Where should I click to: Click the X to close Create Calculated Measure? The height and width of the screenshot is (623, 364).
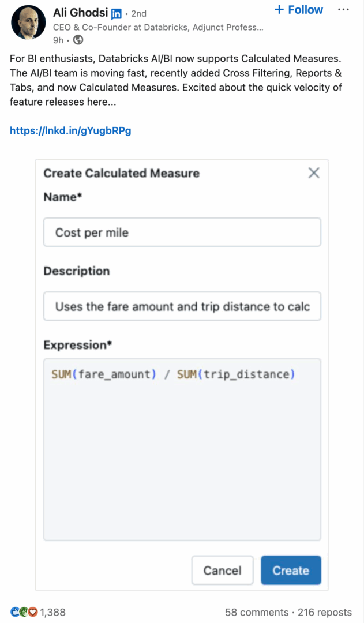[314, 172]
